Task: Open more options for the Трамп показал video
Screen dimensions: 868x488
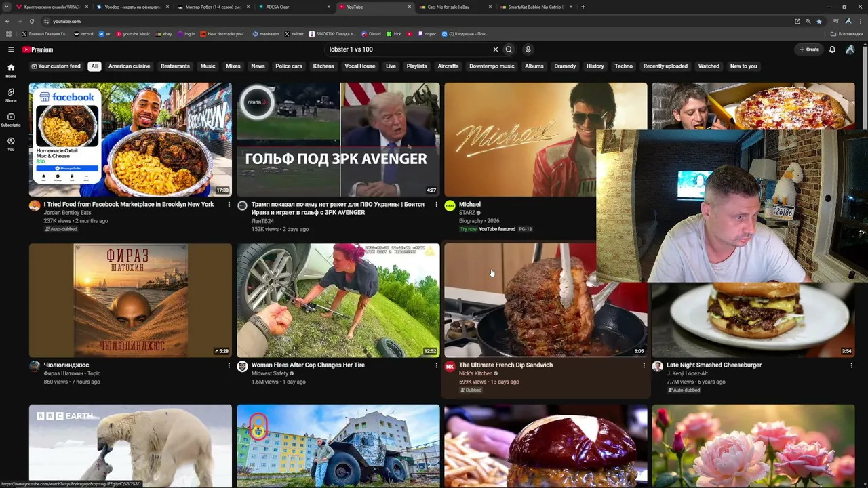Action: tap(436, 205)
